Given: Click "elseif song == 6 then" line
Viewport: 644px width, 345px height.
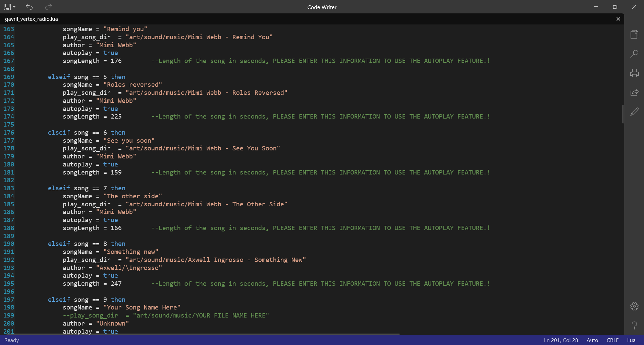Looking at the screenshot, I should click(87, 133).
